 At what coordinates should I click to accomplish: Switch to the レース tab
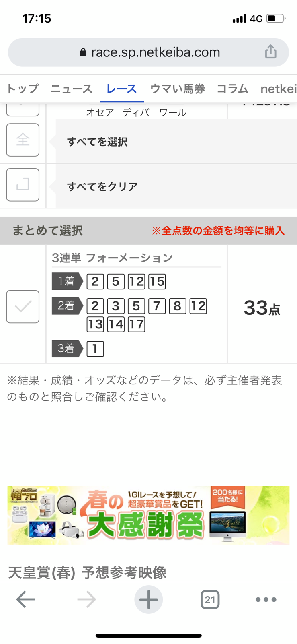(121, 89)
